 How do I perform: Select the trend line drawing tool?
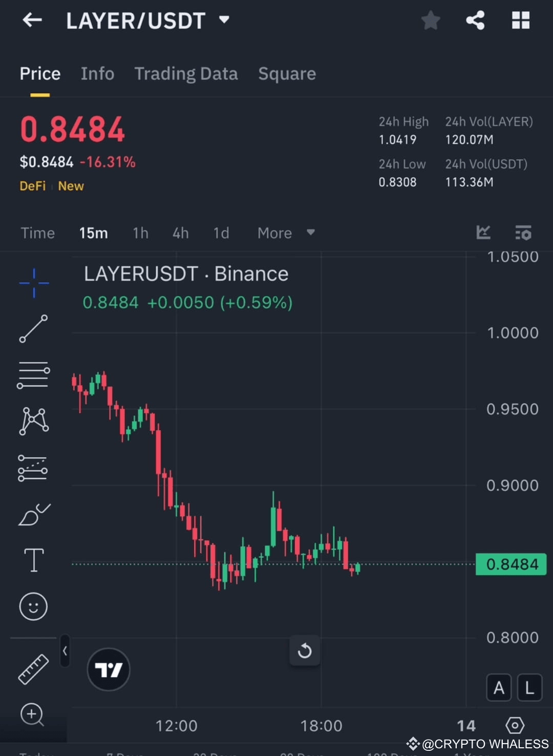[x=33, y=328]
